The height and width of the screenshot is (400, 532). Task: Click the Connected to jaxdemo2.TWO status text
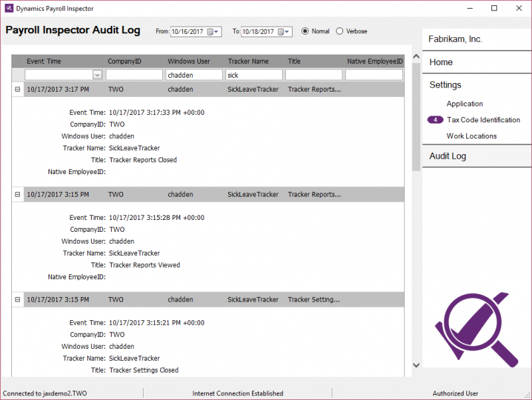(45, 393)
